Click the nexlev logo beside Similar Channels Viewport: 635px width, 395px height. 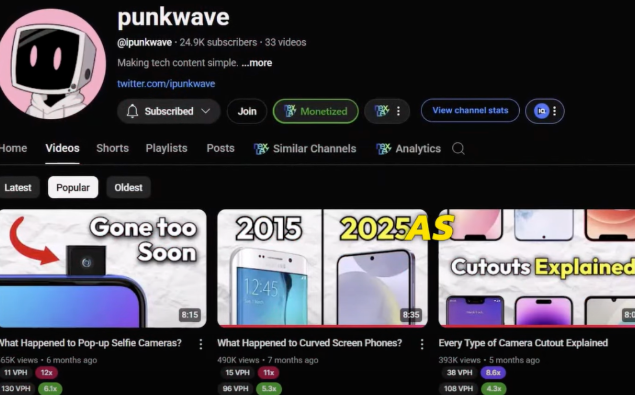pyautogui.click(x=261, y=149)
